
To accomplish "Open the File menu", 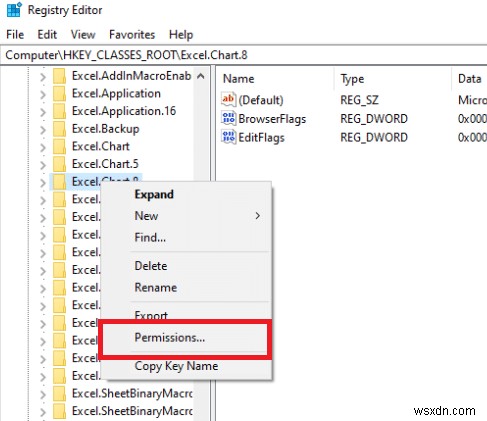I will [15, 35].
